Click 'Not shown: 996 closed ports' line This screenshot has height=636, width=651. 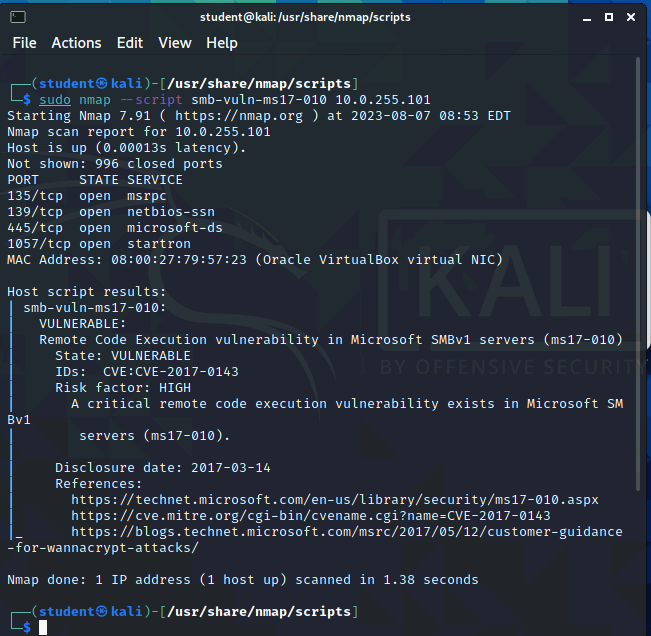tap(115, 164)
